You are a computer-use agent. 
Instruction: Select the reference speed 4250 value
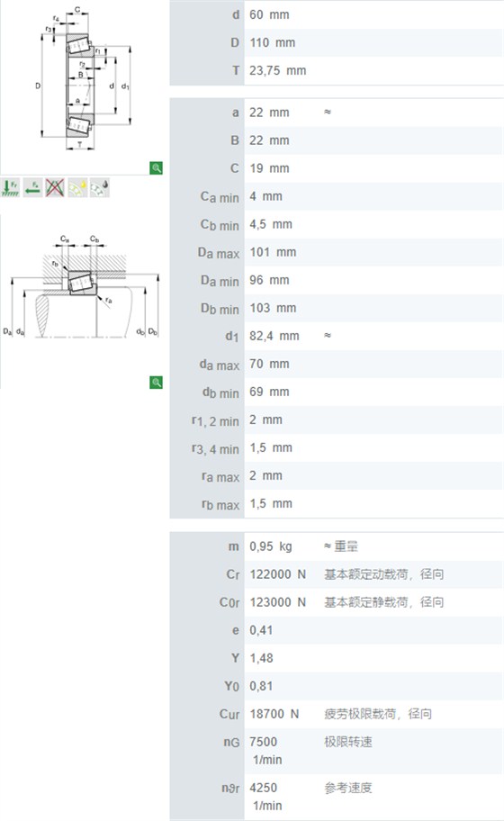click(264, 788)
